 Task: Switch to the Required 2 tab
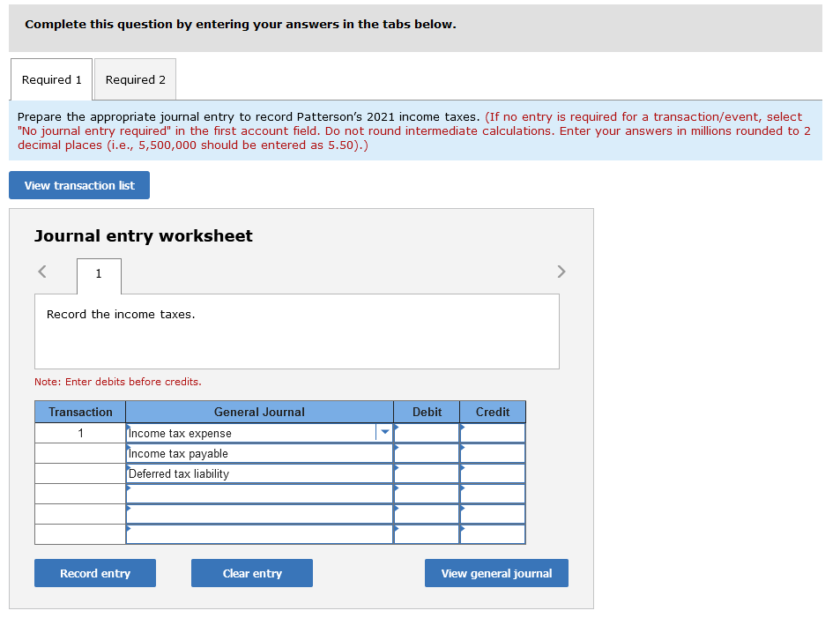[x=134, y=79]
